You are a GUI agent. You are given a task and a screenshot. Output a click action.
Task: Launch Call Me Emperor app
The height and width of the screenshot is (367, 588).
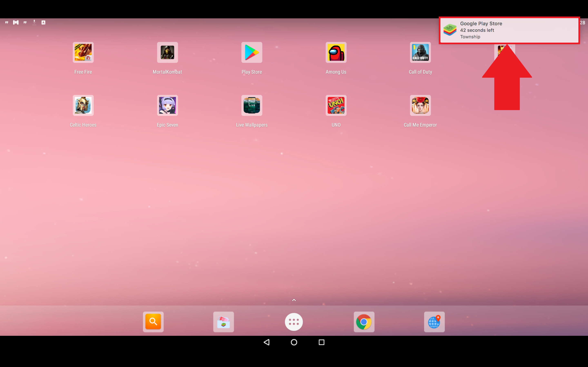(x=420, y=105)
